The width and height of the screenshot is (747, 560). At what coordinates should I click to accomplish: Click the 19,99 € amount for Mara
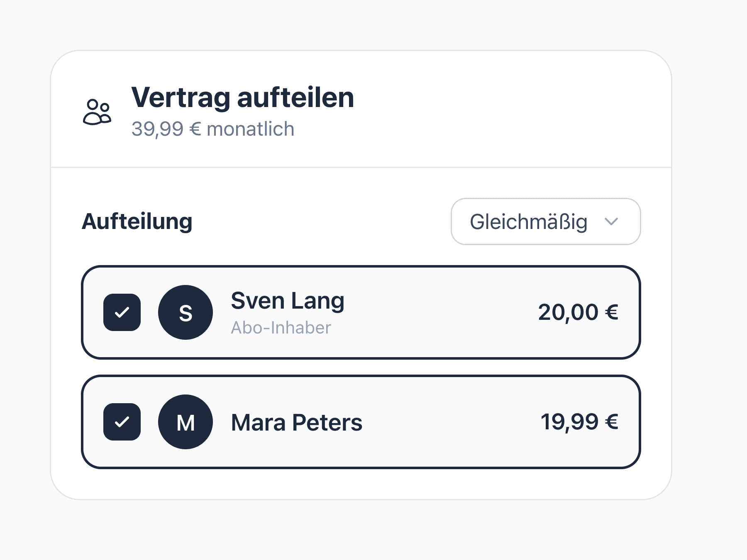pos(580,422)
